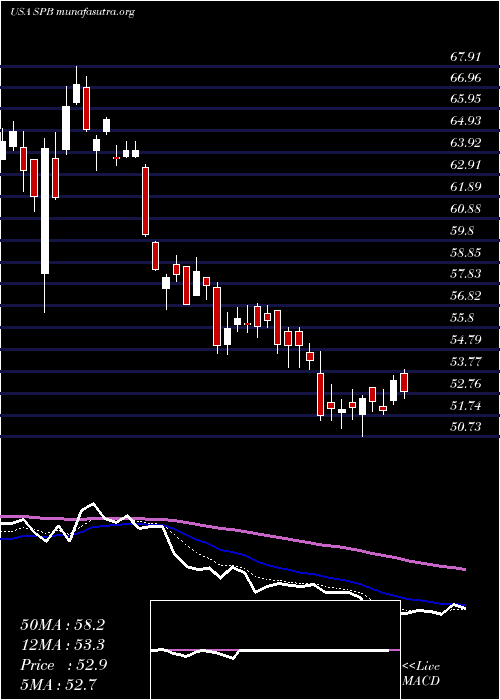Click the 66.96 price axis label
This screenshot has height=700, width=500.
click(x=466, y=79)
